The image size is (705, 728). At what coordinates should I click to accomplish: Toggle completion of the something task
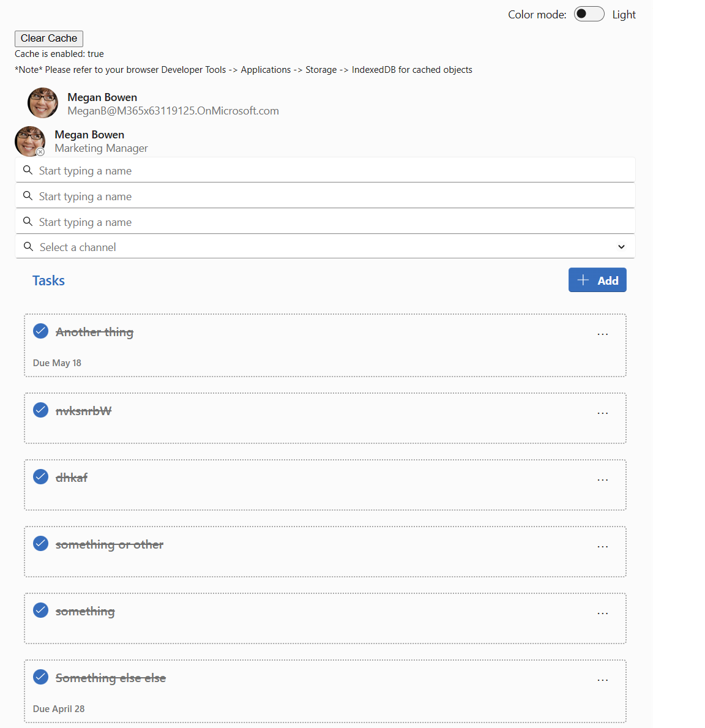(40, 610)
